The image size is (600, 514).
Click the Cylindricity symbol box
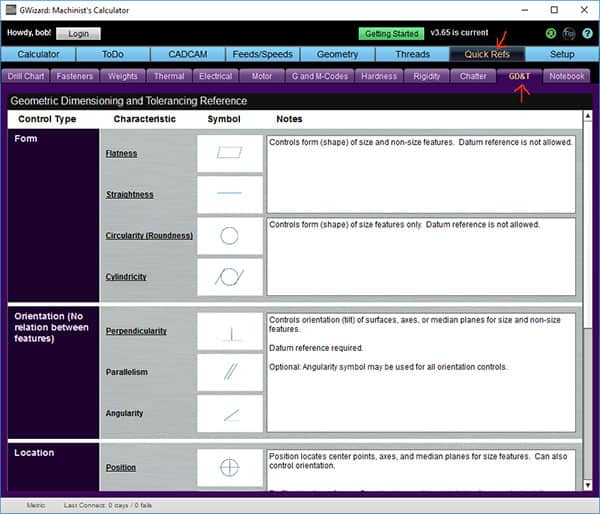pos(230,277)
